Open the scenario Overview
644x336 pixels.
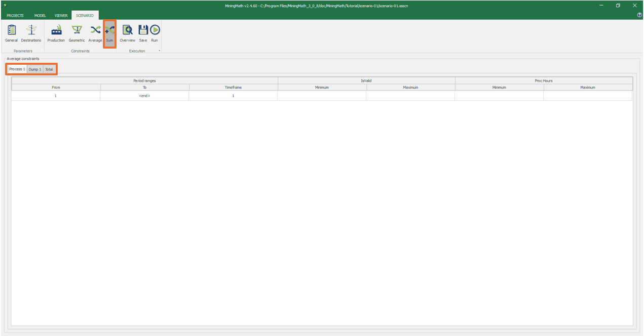point(127,33)
